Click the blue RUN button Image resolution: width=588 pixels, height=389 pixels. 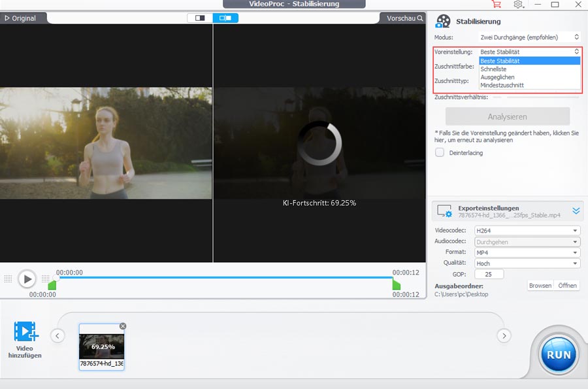pos(559,354)
